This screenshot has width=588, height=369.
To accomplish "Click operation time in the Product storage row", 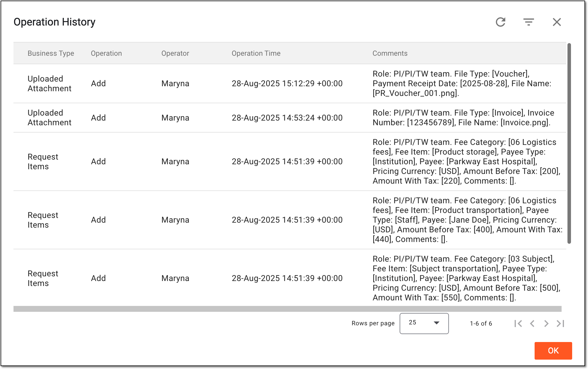I will coord(287,162).
